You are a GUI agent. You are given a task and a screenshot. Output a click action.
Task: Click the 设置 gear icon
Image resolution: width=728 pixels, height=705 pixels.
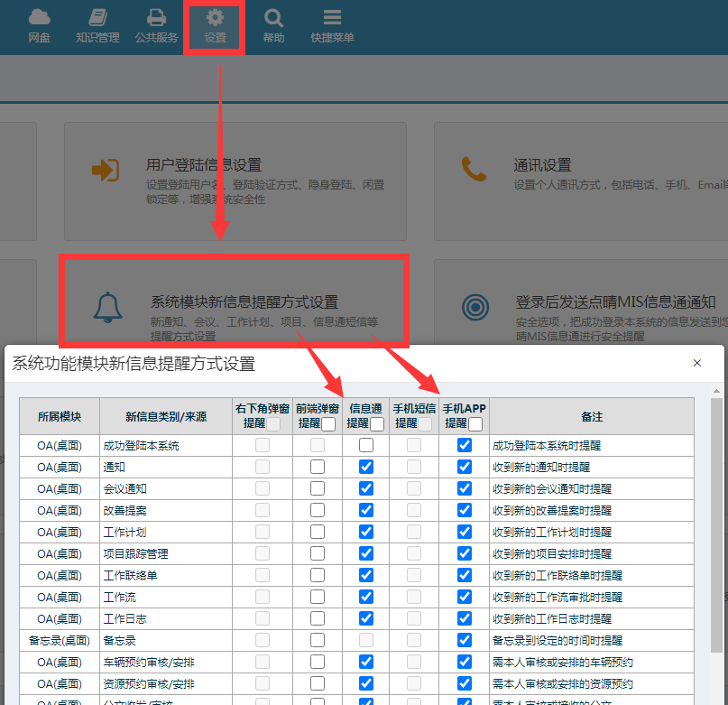215,17
